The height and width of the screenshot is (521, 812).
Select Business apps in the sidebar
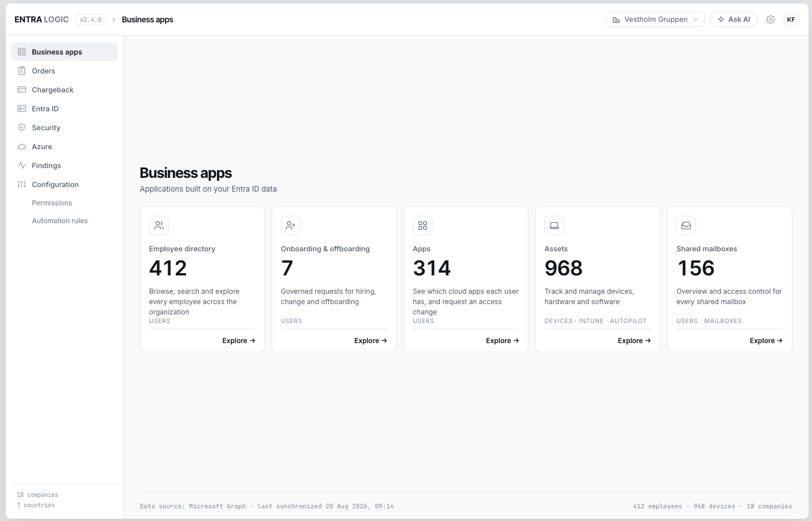(64, 52)
